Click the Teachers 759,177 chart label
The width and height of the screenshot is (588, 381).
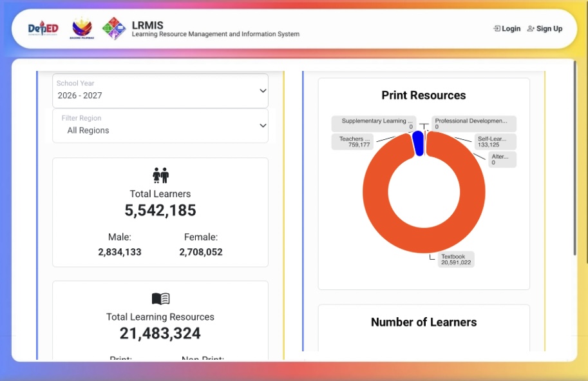tap(352, 142)
